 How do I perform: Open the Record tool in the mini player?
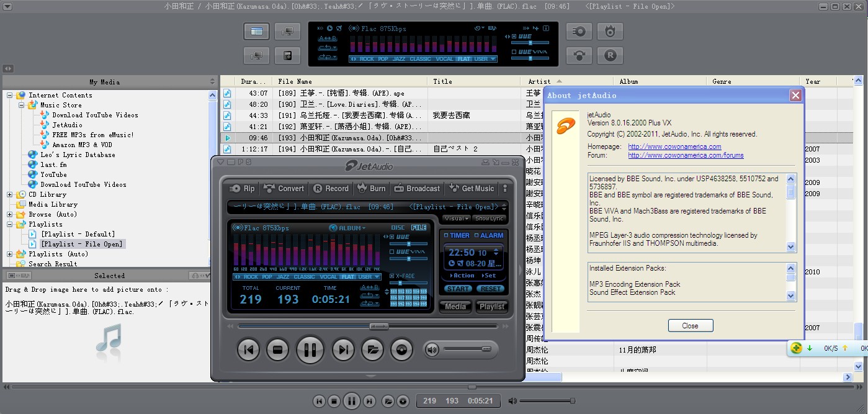tap(331, 188)
